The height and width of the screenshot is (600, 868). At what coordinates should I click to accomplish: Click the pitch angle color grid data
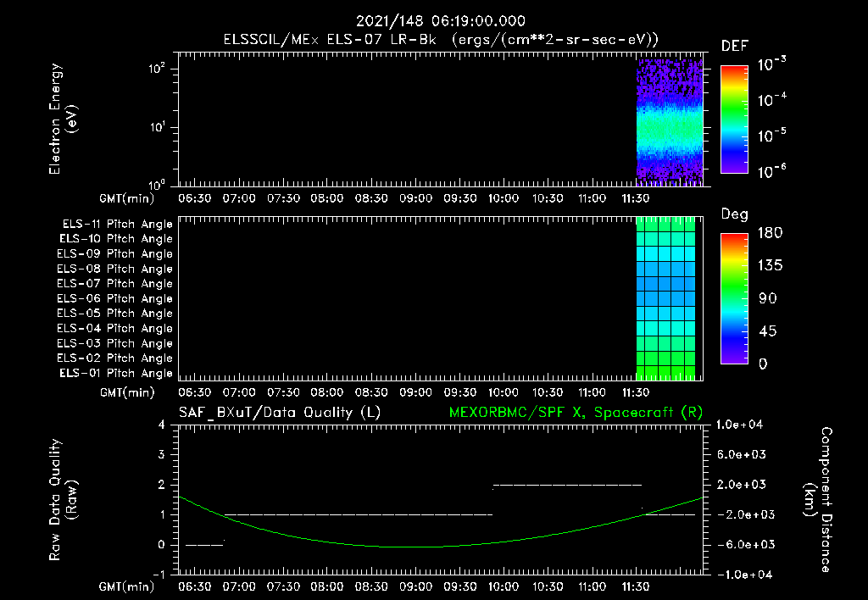665,298
